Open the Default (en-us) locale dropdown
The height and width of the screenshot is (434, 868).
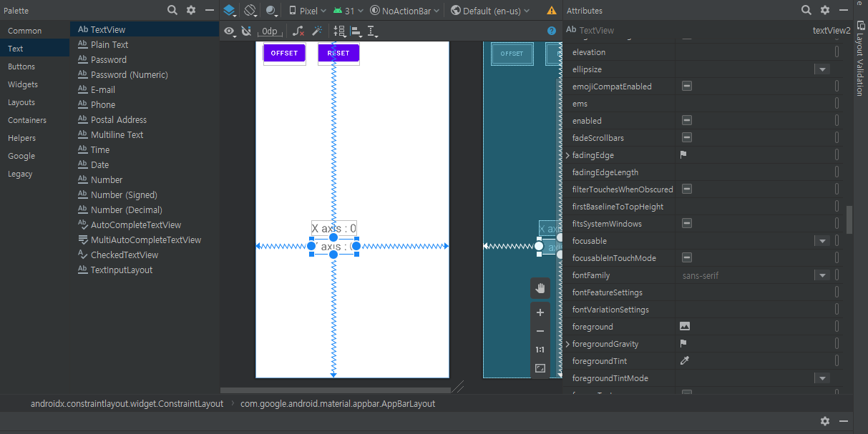pos(491,11)
